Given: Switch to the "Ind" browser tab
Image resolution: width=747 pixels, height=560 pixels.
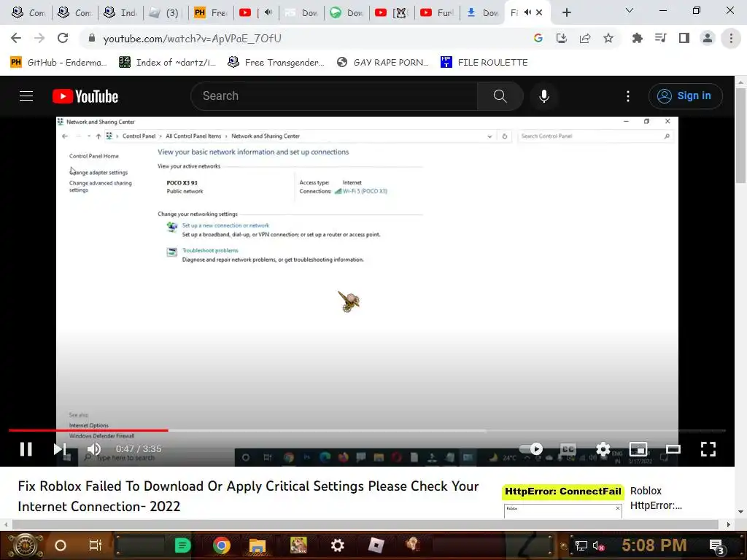Looking at the screenshot, I should coord(121,12).
